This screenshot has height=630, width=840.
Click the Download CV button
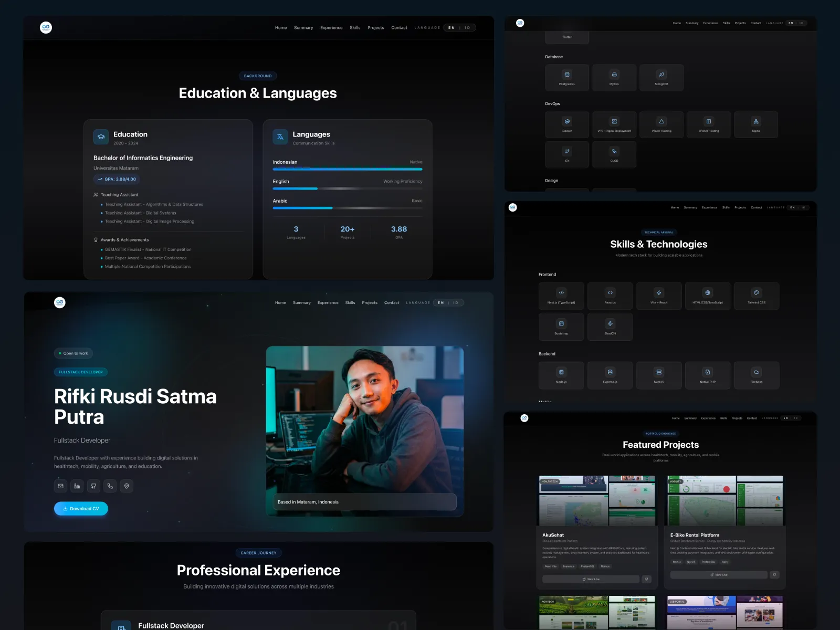pyautogui.click(x=81, y=509)
